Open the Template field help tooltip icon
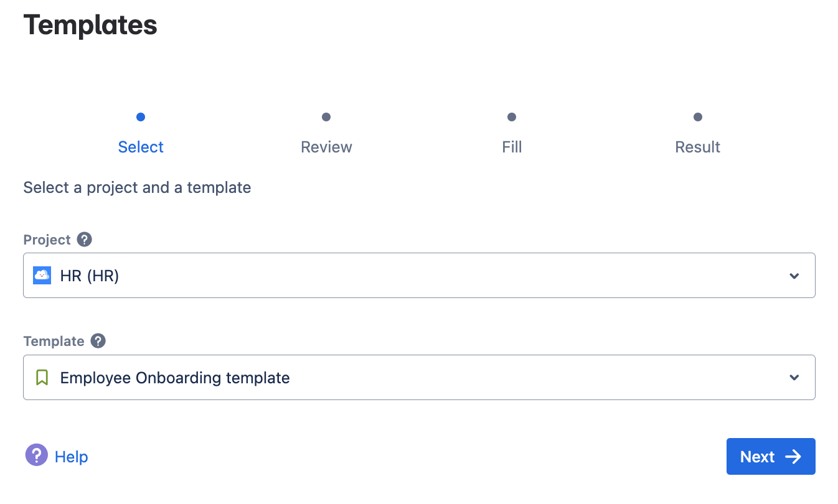The height and width of the screenshot is (504, 838). (98, 341)
